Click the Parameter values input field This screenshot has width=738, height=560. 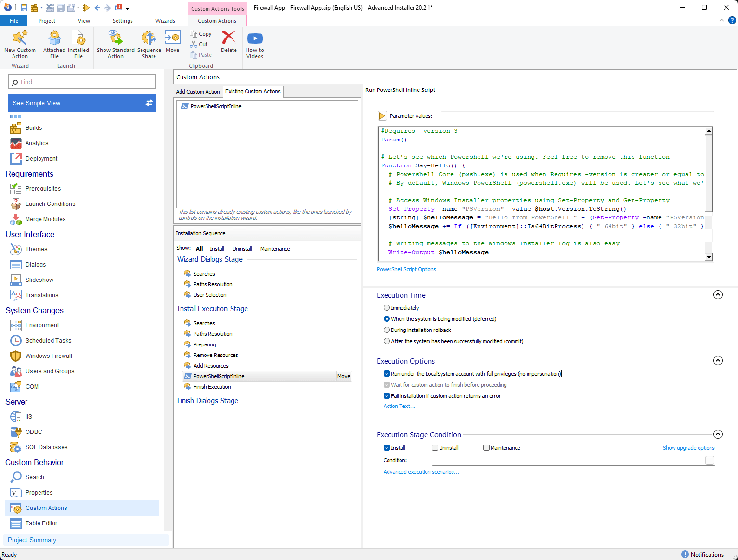[x=577, y=116]
